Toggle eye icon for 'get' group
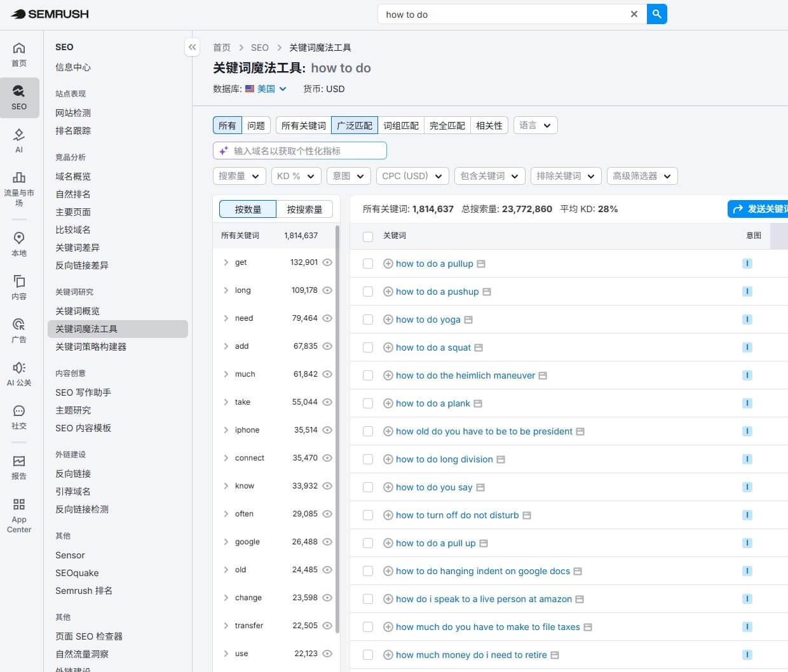 (x=327, y=262)
